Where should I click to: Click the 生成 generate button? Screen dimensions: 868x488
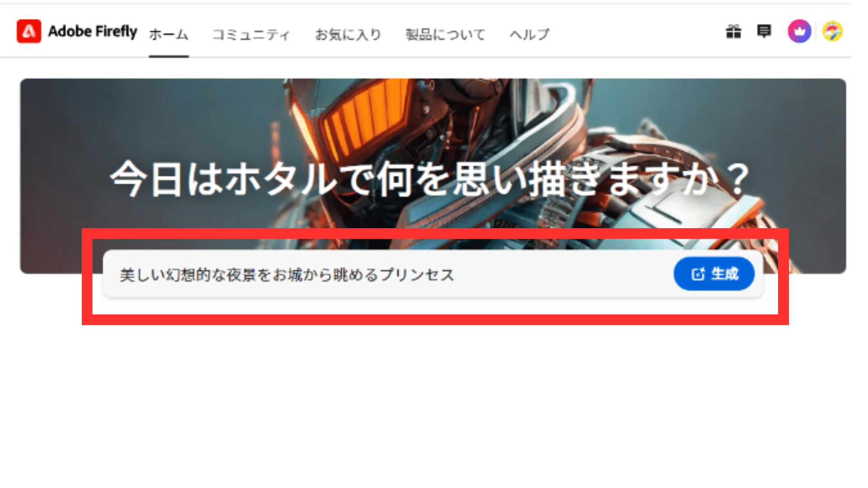(x=713, y=273)
